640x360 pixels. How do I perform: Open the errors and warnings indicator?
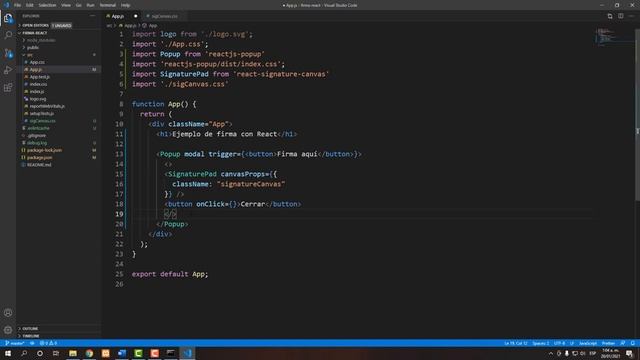49,343
